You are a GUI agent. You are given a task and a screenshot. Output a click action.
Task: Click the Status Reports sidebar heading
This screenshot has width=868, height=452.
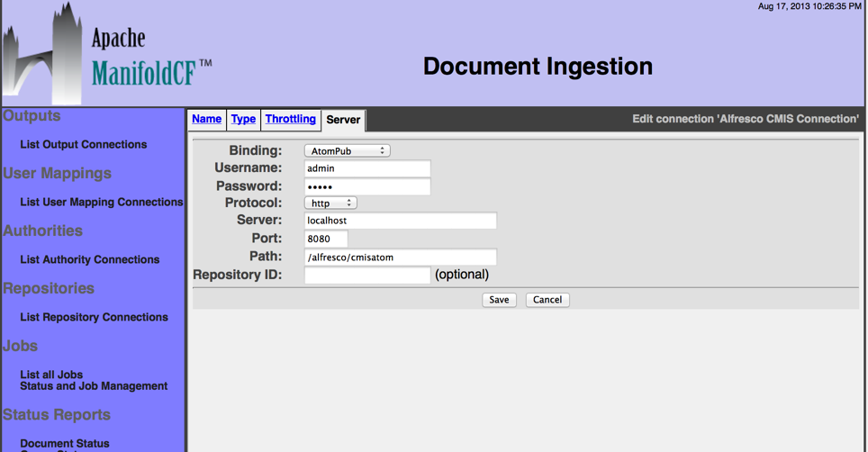57,414
